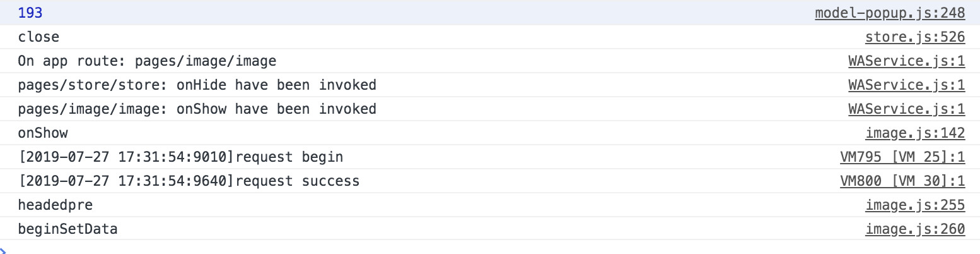Open source link VM800 [VM 30]:1

(x=902, y=181)
